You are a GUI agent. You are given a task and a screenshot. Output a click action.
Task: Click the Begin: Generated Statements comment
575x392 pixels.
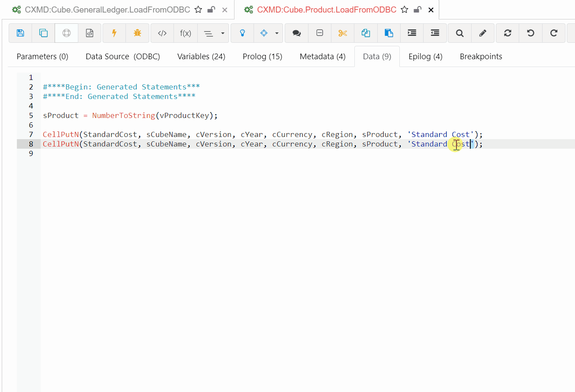click(121, 87)
